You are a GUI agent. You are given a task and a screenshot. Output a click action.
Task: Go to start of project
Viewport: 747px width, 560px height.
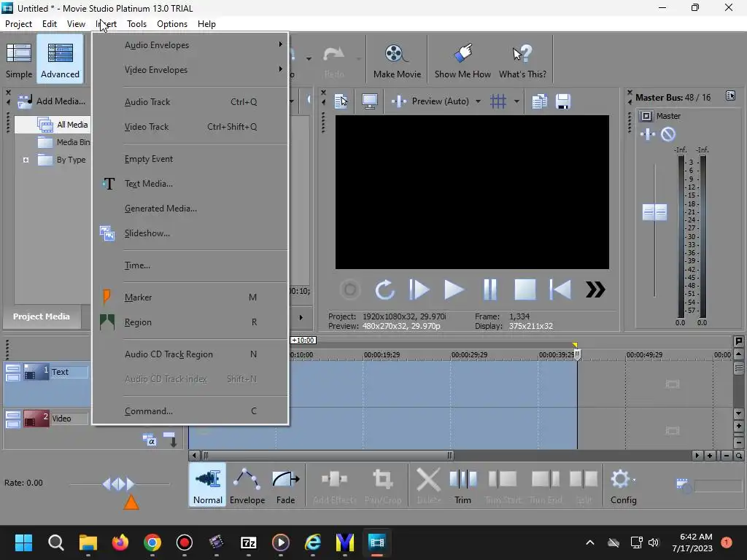click(x=560, y=289)
